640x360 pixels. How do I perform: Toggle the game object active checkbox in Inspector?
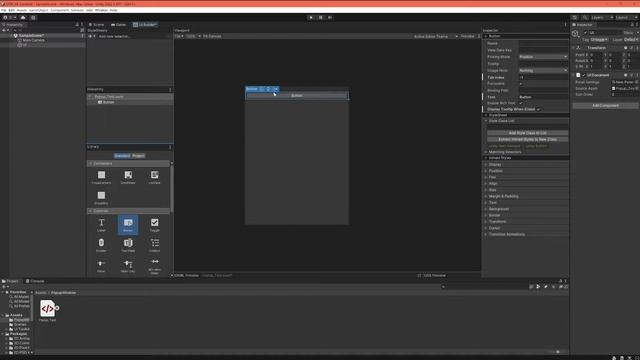(585, 33)
